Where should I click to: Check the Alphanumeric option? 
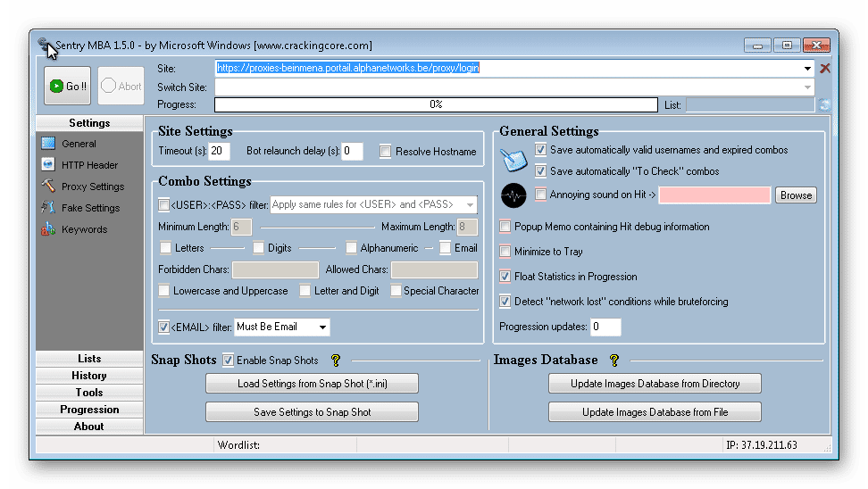(x=351, y=248)
